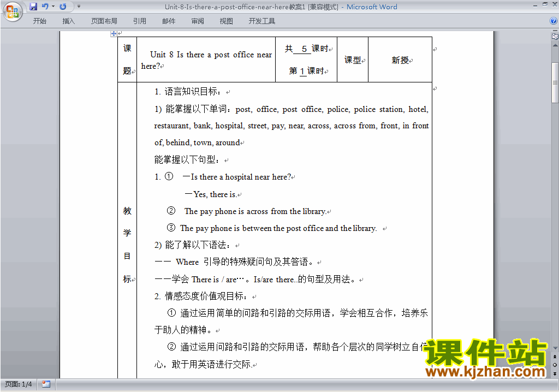Viewport: 559px width, 392px height.
Task: Click the 新授 table cell
Action: [x=400, y=60]
